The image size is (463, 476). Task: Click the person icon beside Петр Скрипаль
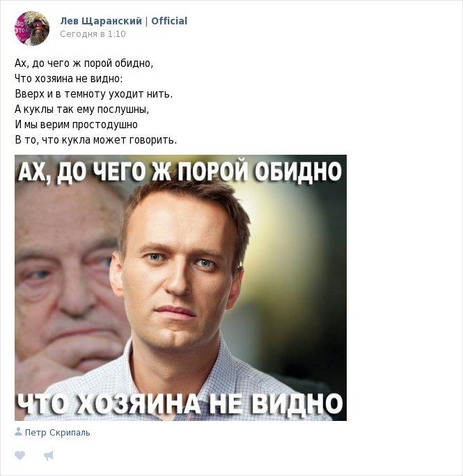tap(18, 431)
